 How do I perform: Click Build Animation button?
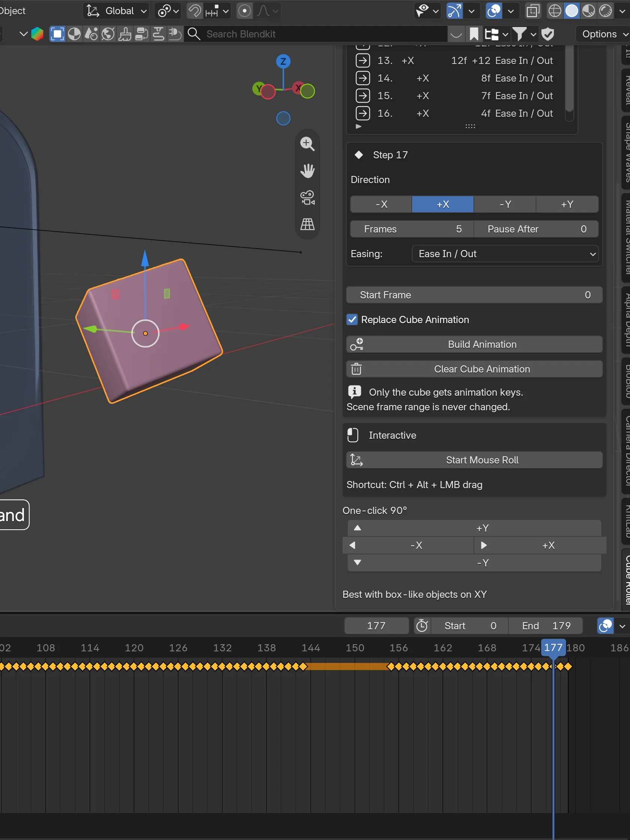(474, 344)
